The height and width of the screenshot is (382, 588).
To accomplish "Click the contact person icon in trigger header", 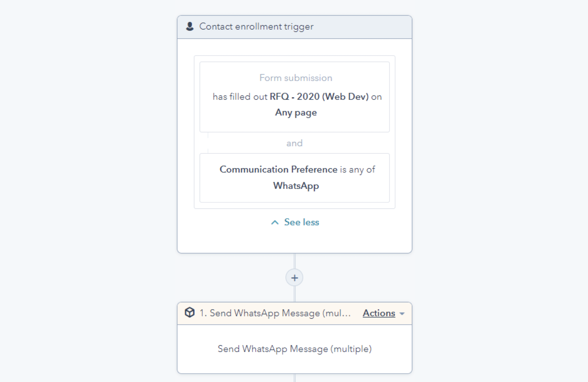I will click(x=190, y=27).
